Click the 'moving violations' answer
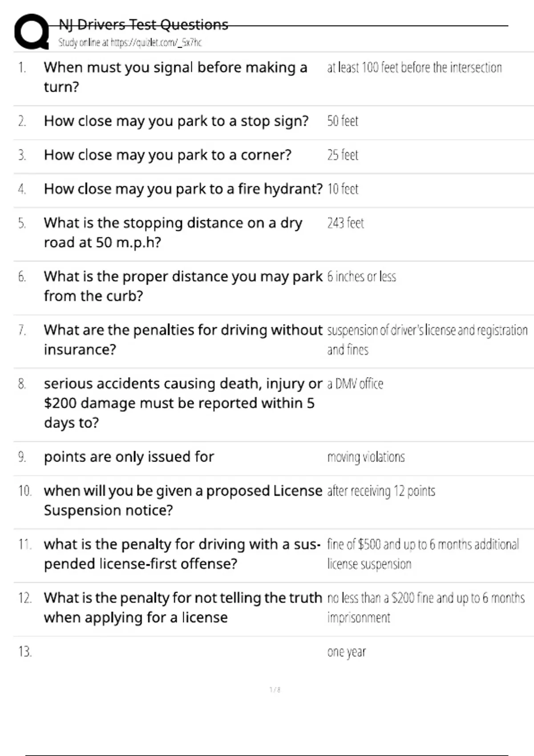 tap(366, 457)
